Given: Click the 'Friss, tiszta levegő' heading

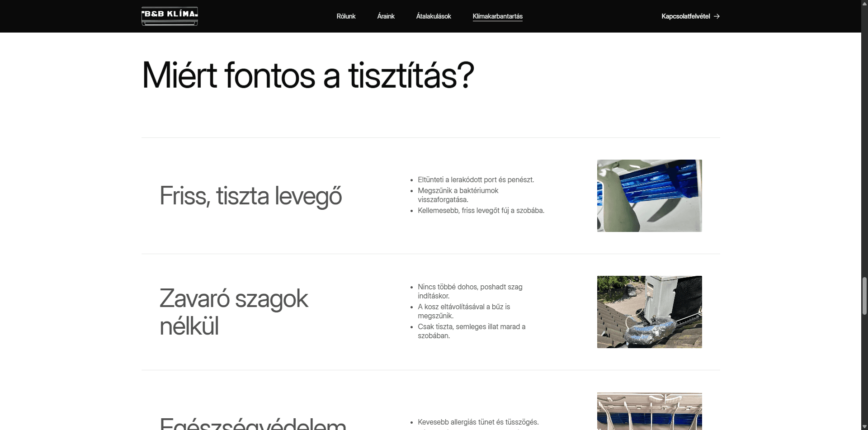Looking at the screenshot, I should click(x=251, y=196).
